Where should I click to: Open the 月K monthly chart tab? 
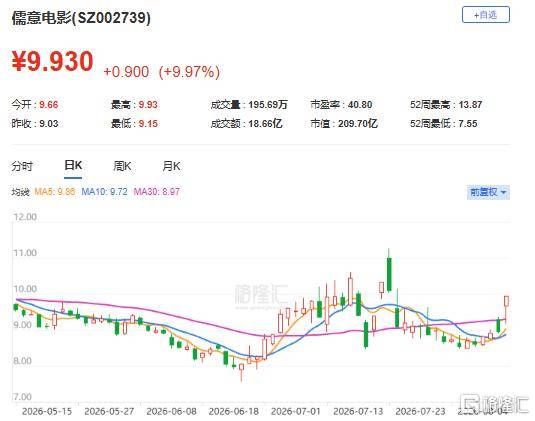171,166
